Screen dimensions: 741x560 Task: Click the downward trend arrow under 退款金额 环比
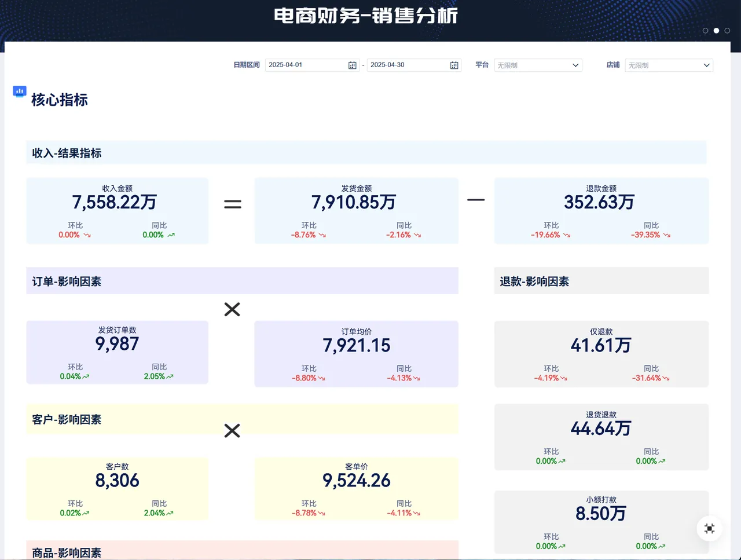[567, 235]
